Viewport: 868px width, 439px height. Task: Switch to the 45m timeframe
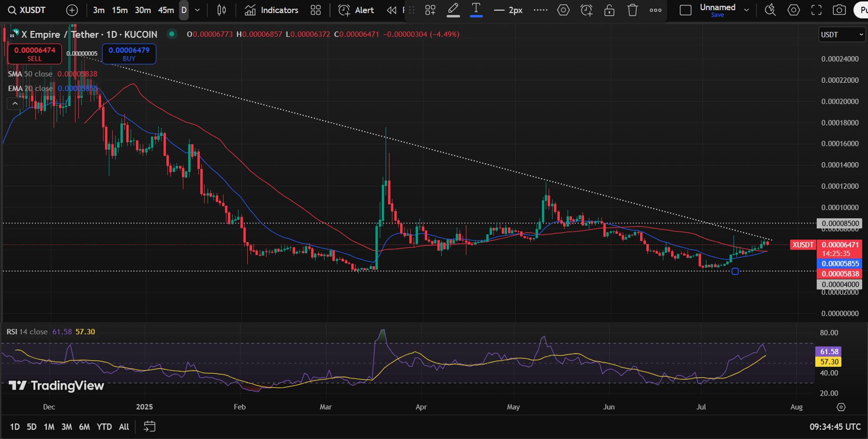tap(166, 10)
